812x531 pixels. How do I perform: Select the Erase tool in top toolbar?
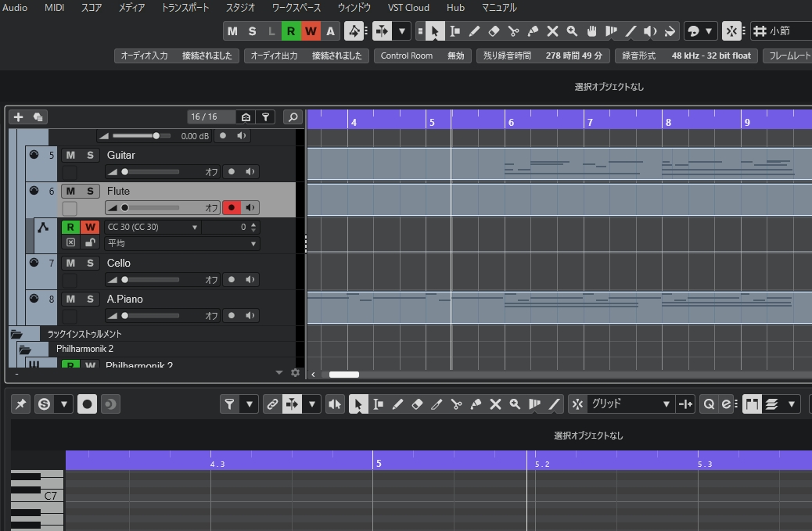point(494,31)
